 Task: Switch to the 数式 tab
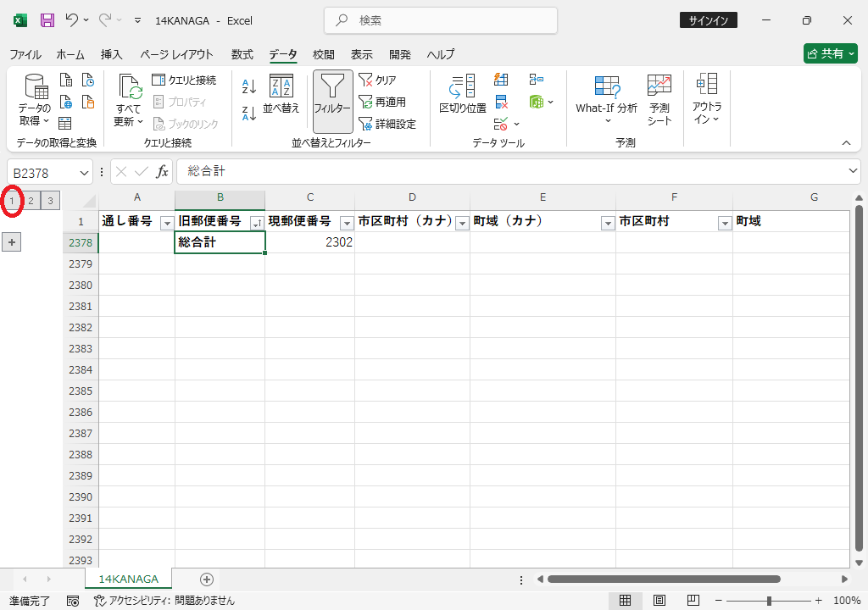pyautogui.click(x=242, y=54)
